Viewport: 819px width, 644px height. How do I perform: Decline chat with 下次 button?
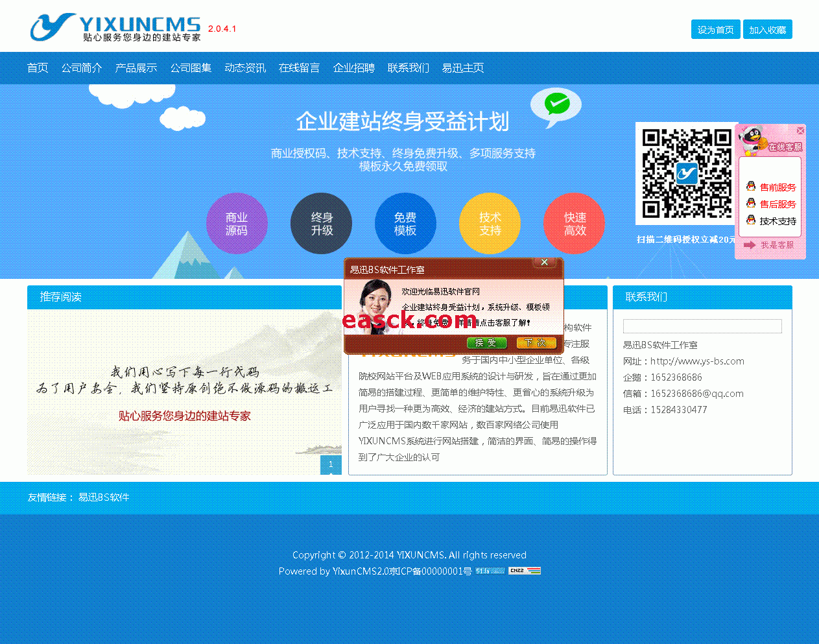coord(536,342)
